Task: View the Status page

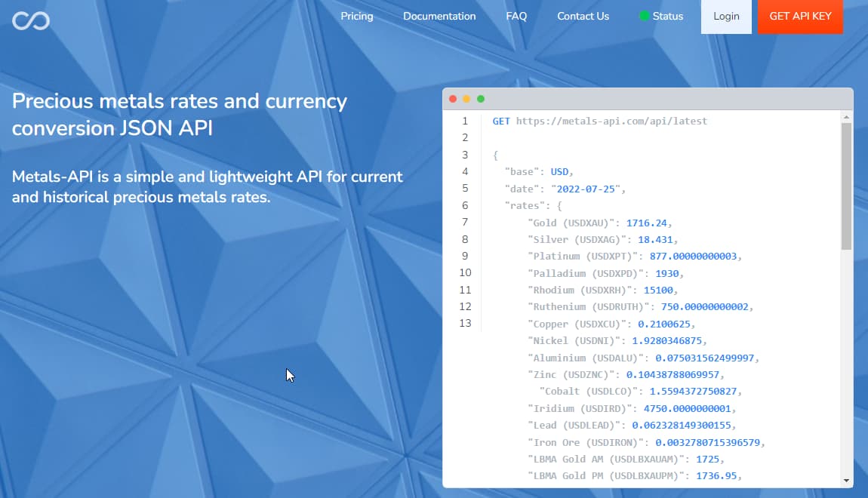Action: [668, 16]
